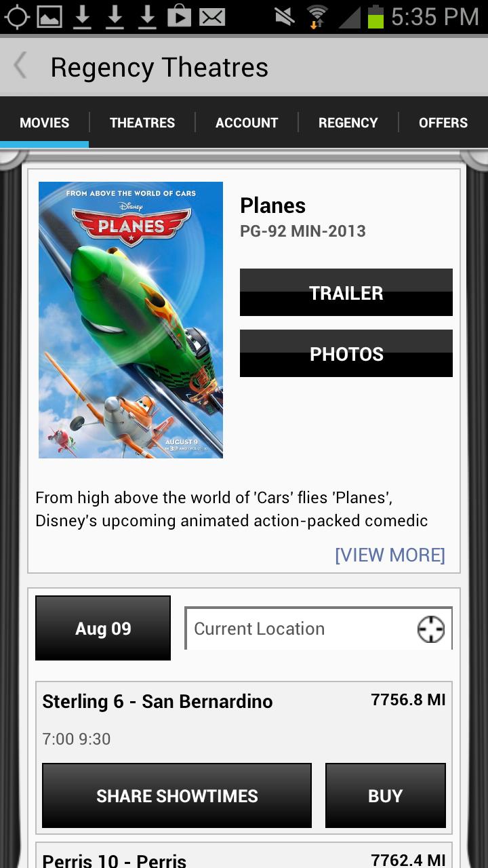Open the ACCOUNT tab
This screenshot has height=868, width=488.
pos(247,123)
